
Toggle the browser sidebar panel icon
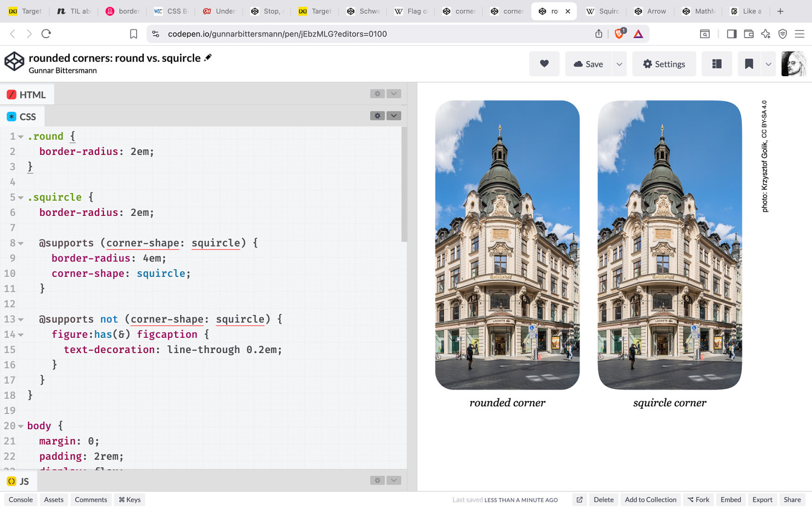click(x=731, y=34)
